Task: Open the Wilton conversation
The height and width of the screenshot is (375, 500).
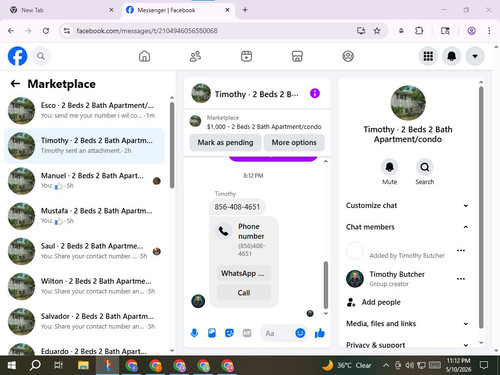Action: (x=84, y=286)
